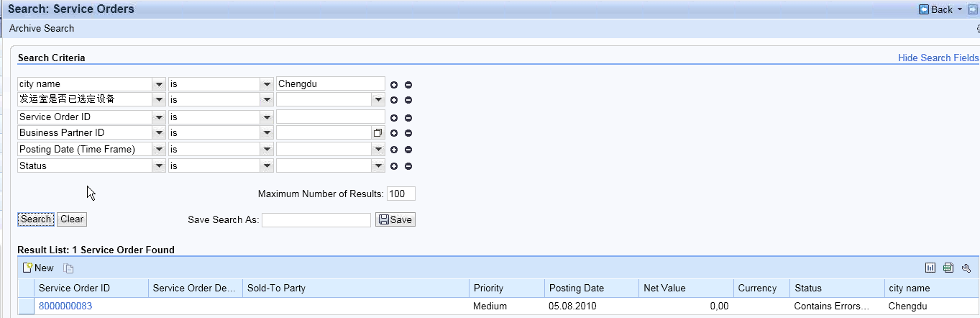Remove the Posting Date criterion row
The image size is (980, 318).
pyautogui.click(x=408, y=150)
